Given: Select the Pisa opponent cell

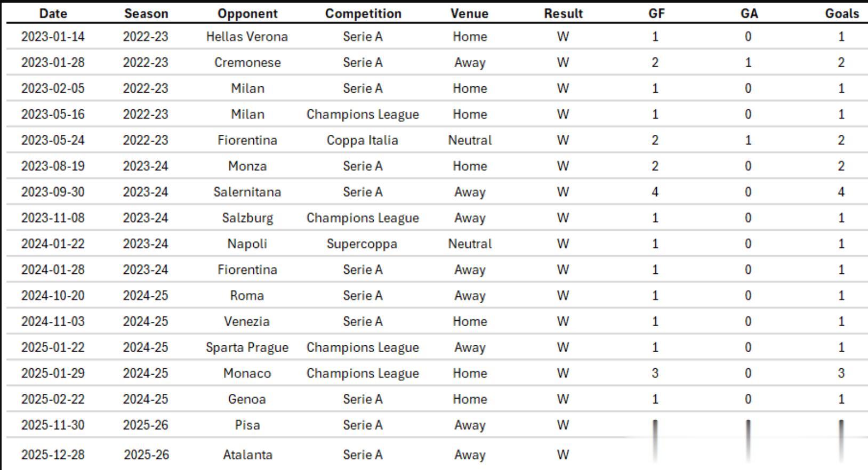Looking at the screenshot, I should click(247, 425).
